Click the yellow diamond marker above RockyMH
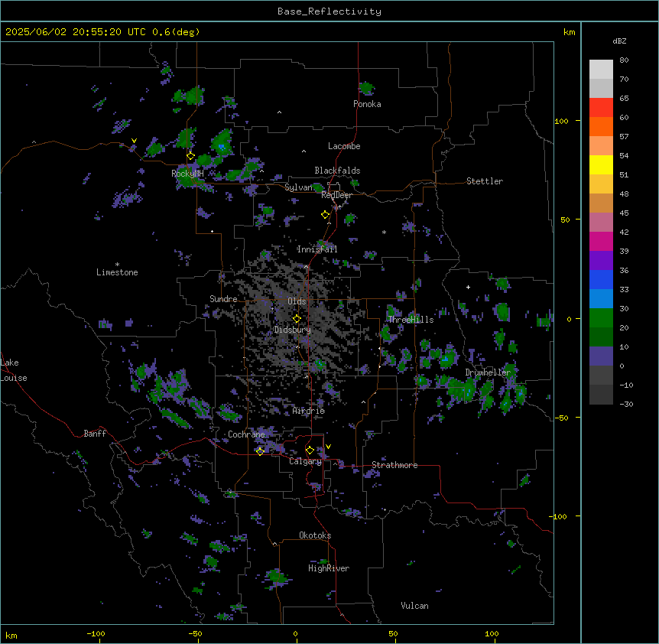The width and height of the screenshot is (659, 644). click(x=190, y=156)
